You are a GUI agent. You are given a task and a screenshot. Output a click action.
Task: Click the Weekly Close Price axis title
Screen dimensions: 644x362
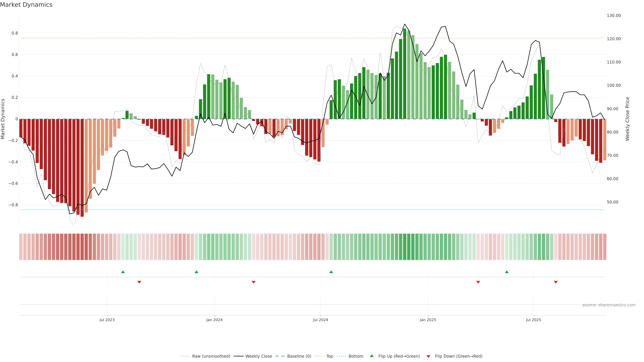click(627, 119)
